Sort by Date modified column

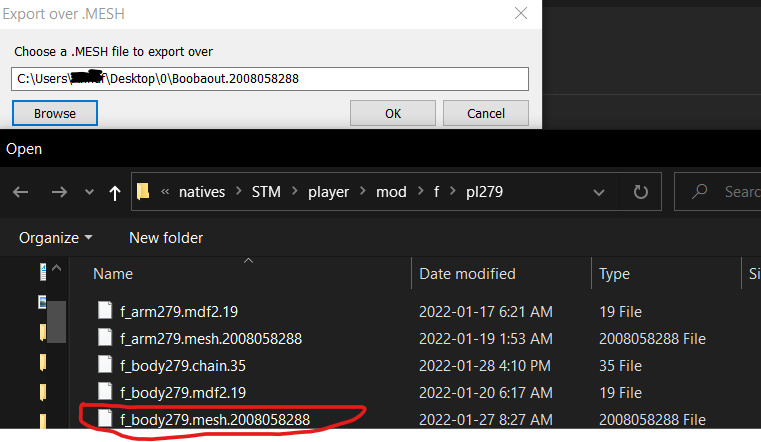(467, 274)
